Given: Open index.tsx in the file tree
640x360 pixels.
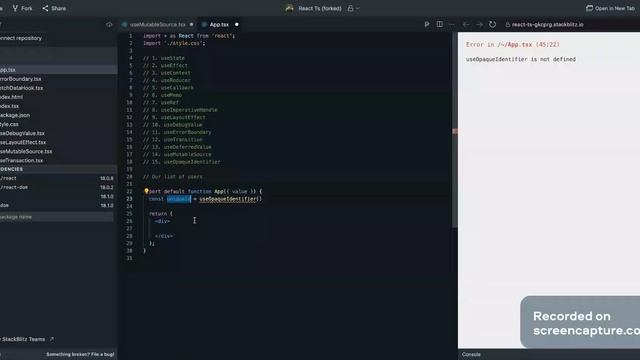Looking at the screenshot, I should pos(58,106).
